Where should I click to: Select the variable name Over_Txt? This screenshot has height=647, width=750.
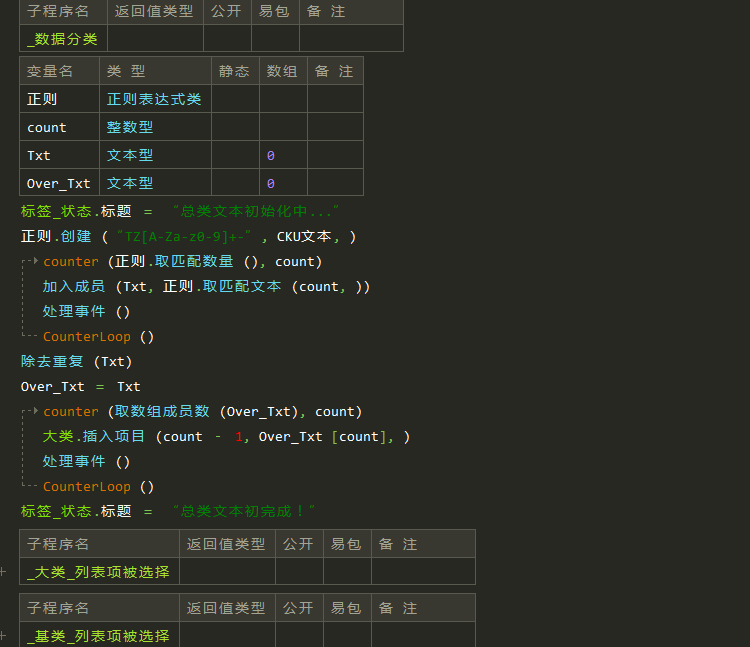click(59, 183)
